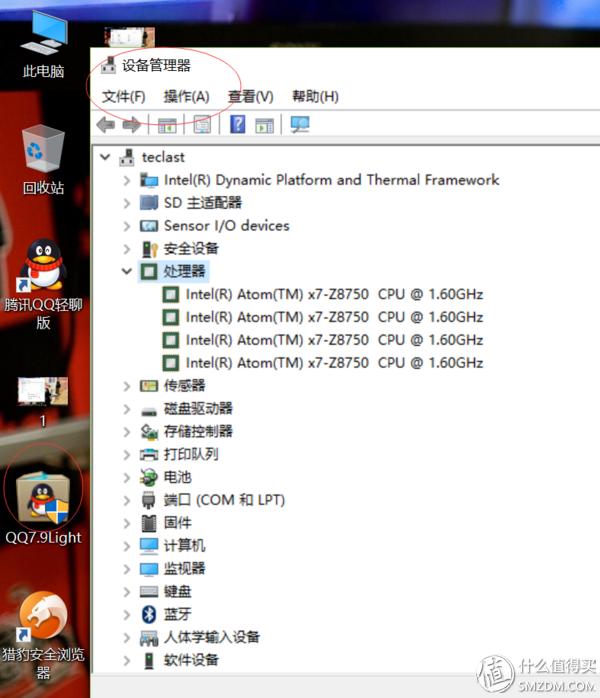Expand the 打印队列 category
Image resolution: width=600 pixels, height=698 pixels.
pos(127,455)
